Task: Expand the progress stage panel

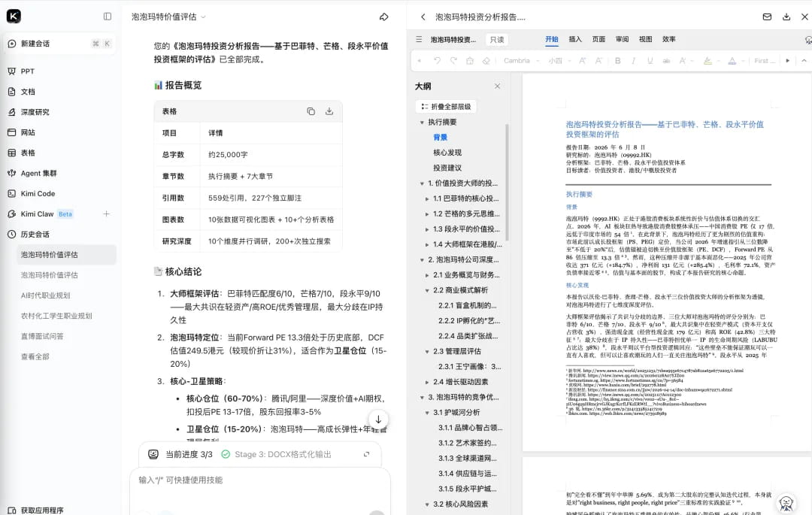Action: pyautogui.click(x=366, y=454)
